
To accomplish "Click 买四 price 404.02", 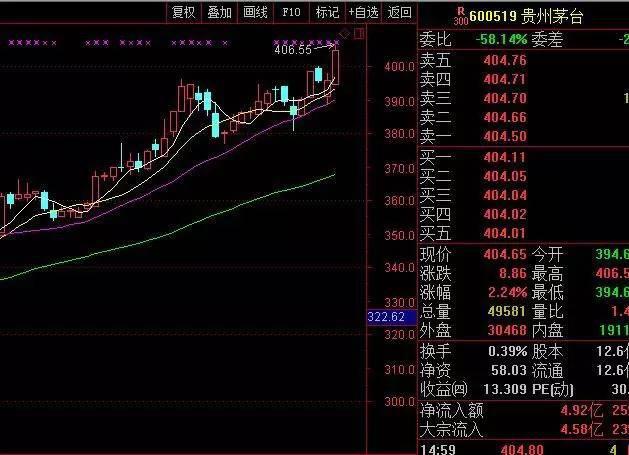I will pyautogui.click(x=505, y=214).
